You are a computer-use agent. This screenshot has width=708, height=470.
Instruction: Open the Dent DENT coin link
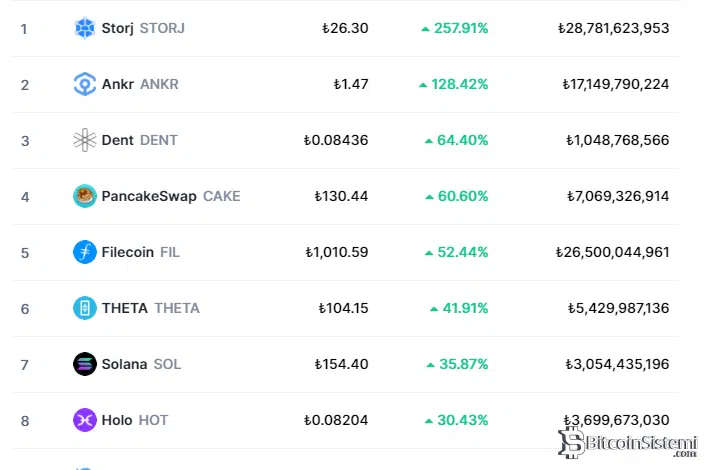tap(139, 140)
